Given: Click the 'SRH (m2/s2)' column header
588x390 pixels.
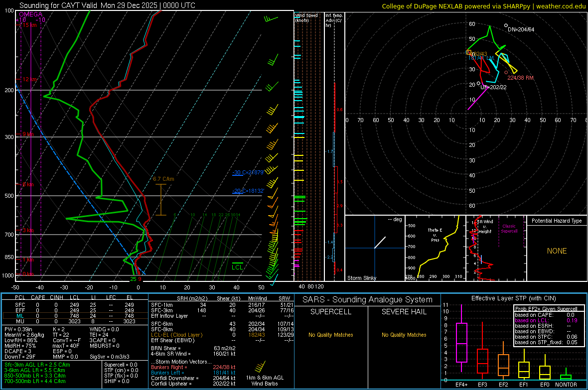Looking at the screenshot, I should (192, 298).
